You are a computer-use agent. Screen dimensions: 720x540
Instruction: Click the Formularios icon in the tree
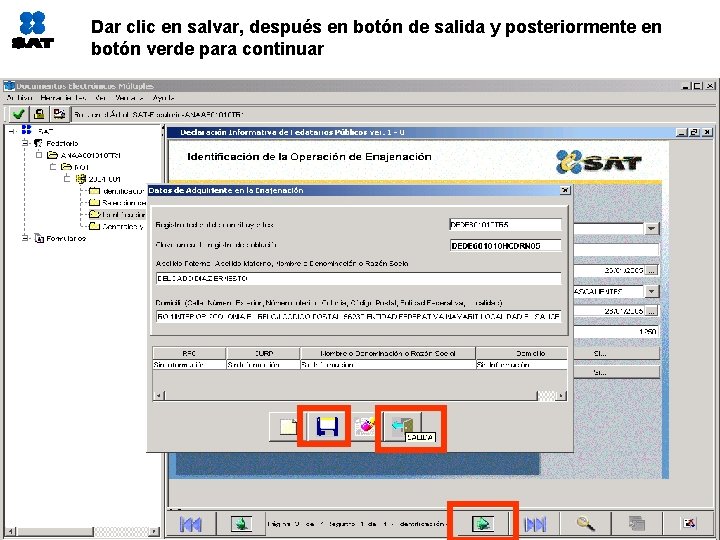[x=39, y=238]
